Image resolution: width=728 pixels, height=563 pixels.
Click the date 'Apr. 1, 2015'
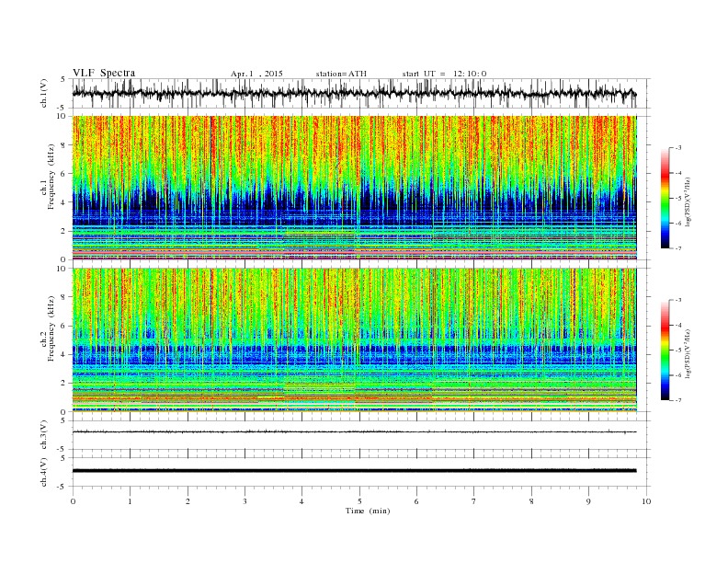coord(256,74)
